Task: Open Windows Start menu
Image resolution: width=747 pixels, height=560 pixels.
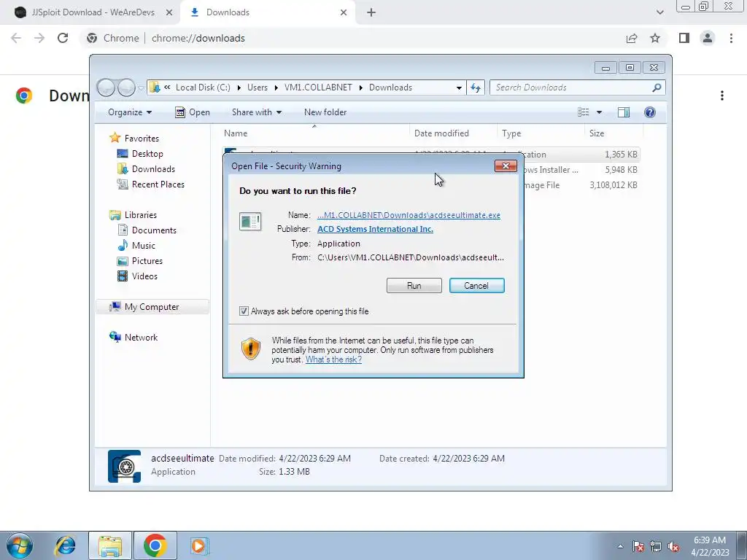Action: (x=18, y=545)
